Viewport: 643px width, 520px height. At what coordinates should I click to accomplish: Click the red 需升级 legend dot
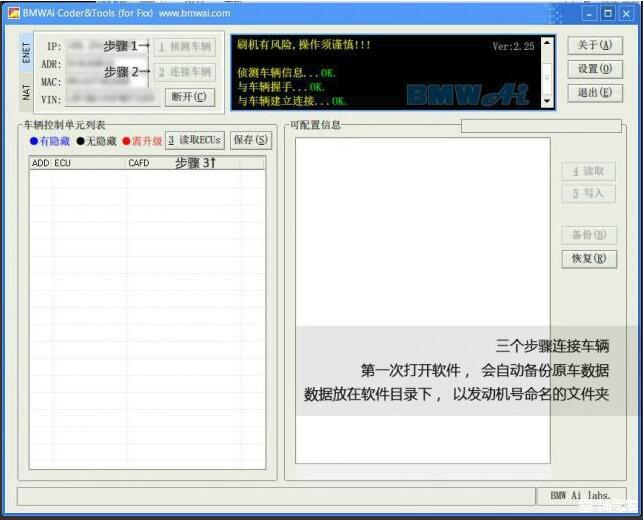click(126, 141)
